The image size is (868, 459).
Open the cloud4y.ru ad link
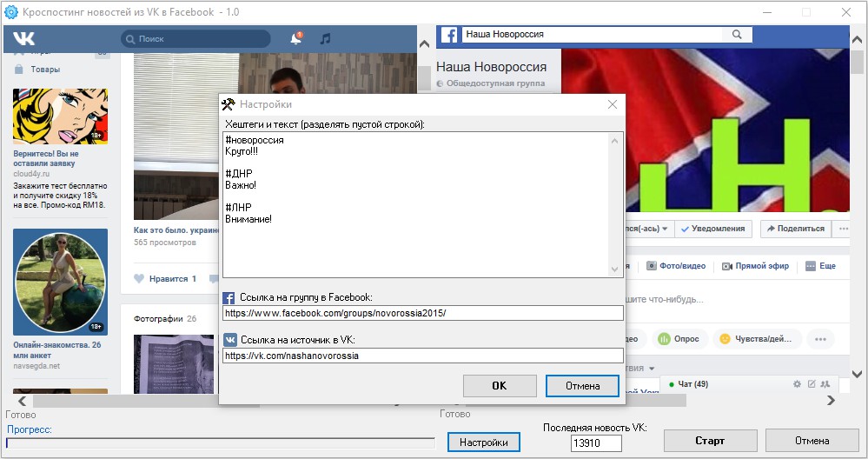point(31,174)
